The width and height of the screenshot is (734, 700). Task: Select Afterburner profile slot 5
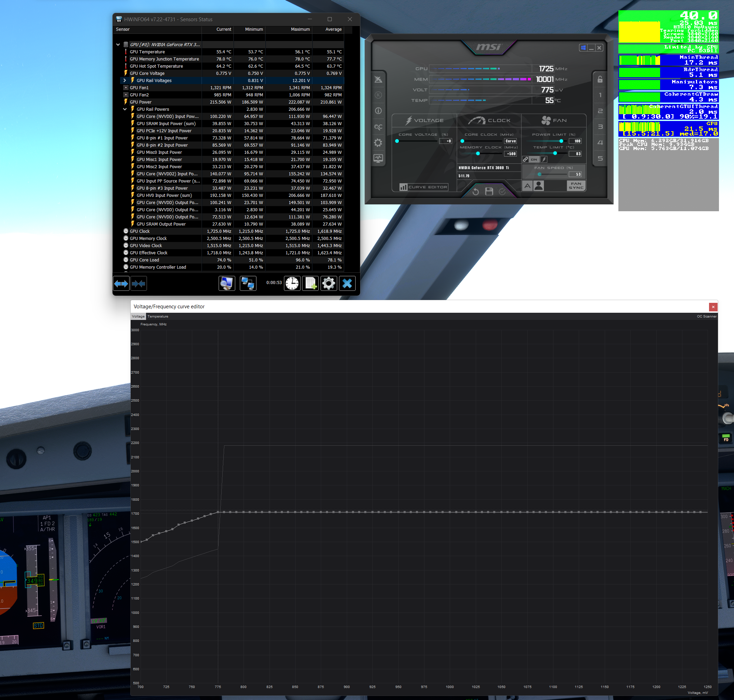tap(600, 158)
